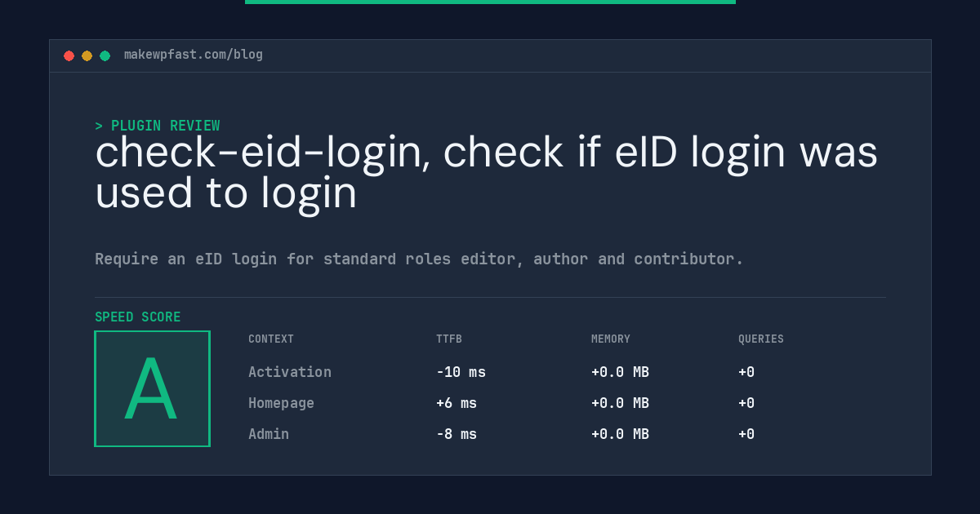
Task: Click the 'Require an eID login' description
Action: [419, 259]
